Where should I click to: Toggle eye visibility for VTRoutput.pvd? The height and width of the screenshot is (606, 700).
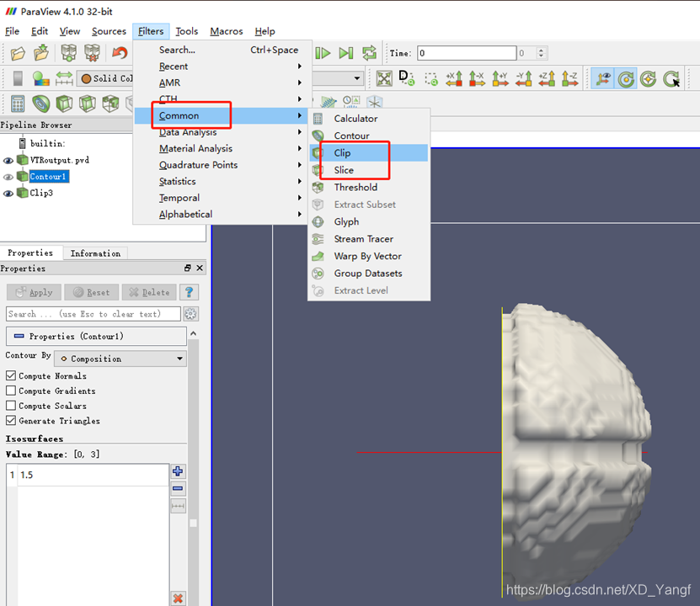coord(8,161)
